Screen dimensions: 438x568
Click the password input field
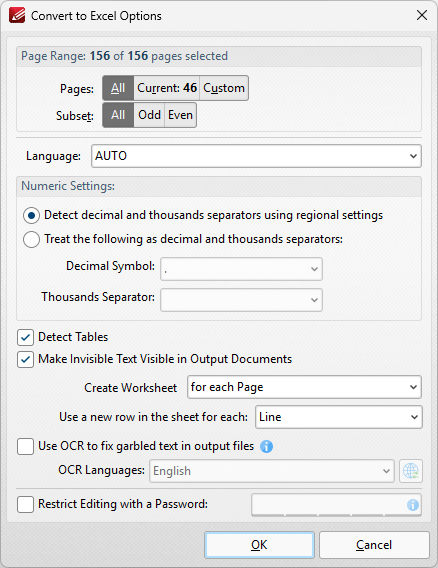point(336,504)
